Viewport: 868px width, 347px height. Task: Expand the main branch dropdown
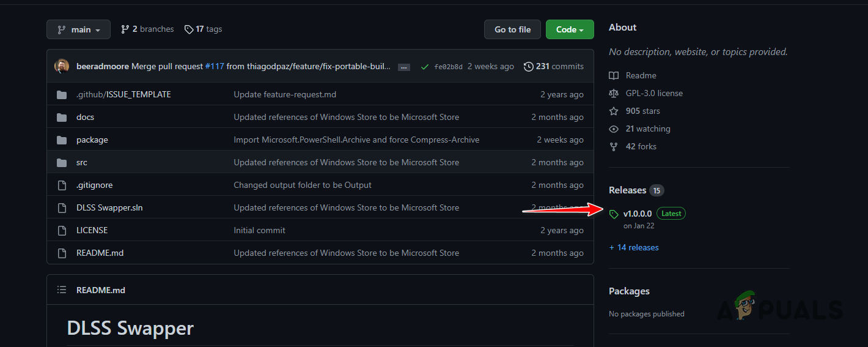point(78,29)
